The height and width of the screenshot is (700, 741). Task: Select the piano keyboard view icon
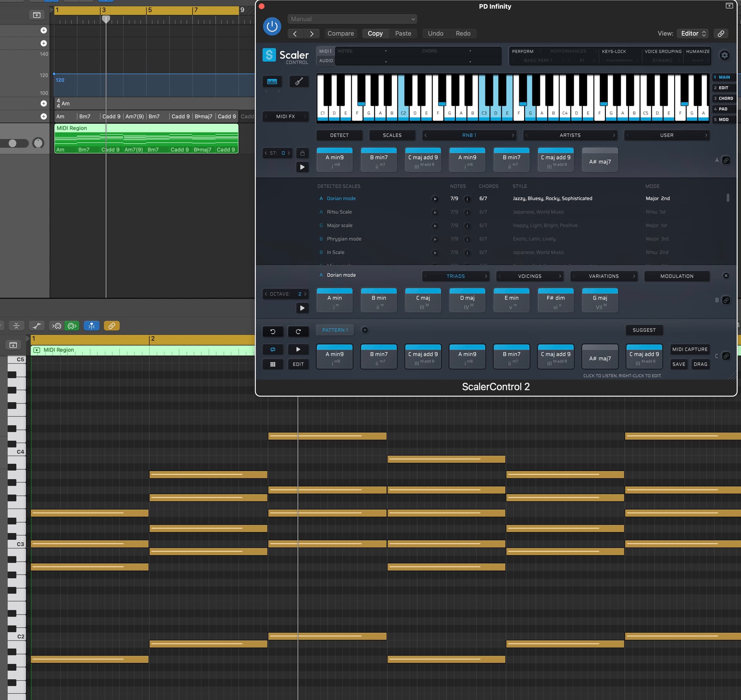[x=272, y=81]
